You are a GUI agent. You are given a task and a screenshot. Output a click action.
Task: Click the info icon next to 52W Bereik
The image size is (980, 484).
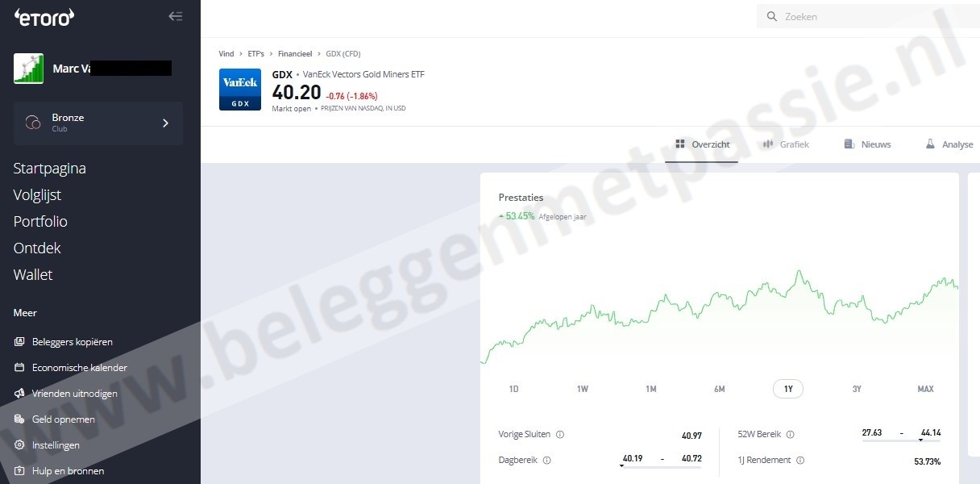click(790, 435)
